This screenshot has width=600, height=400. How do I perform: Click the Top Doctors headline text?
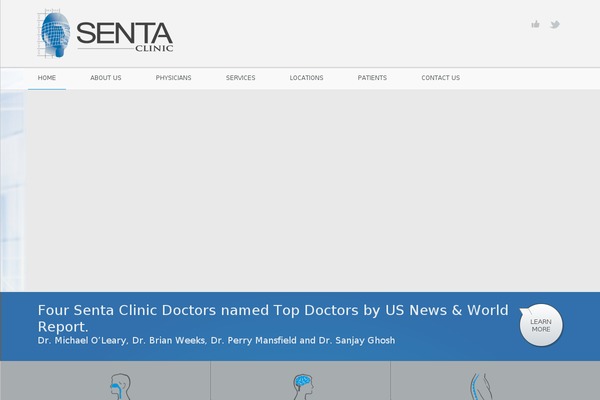tap(273, 318)
